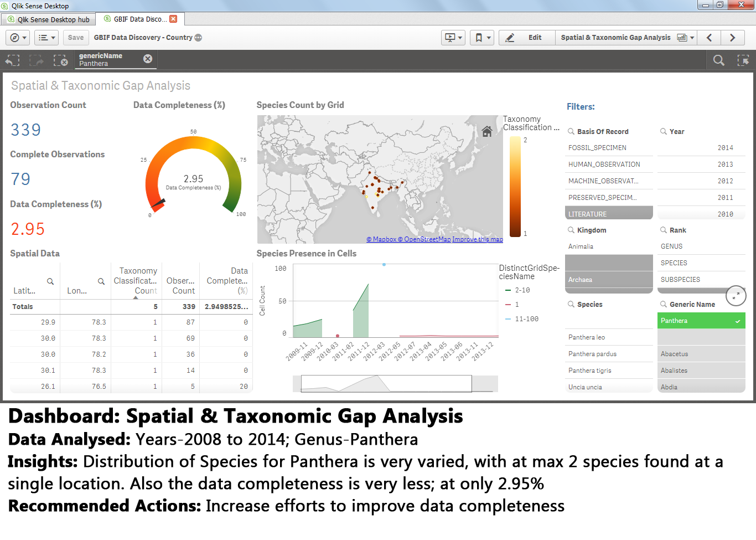Screen dimensions: 756x540
Task: Click the Edit sheet button
Action: (527, 38)
